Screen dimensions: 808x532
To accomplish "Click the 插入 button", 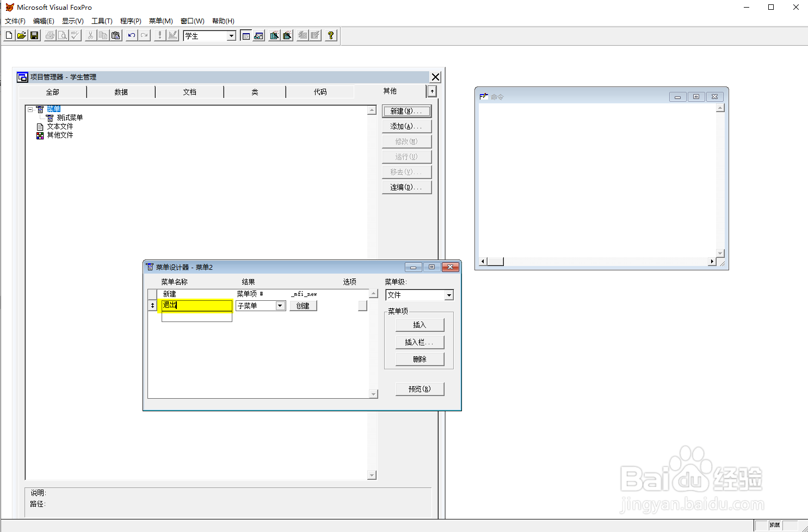I will pyautogui.click(x=420, y=325).
